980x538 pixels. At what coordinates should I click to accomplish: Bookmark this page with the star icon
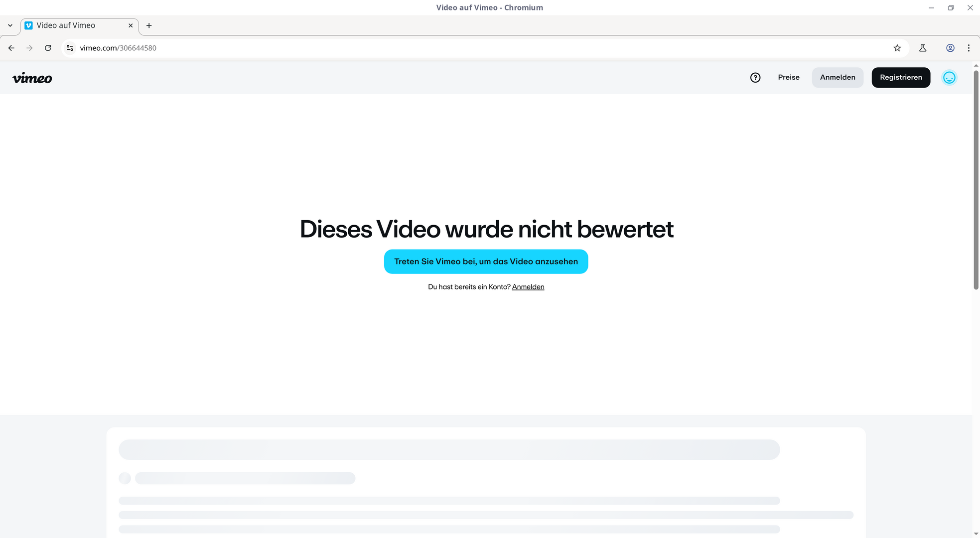[x=897, y=48]
